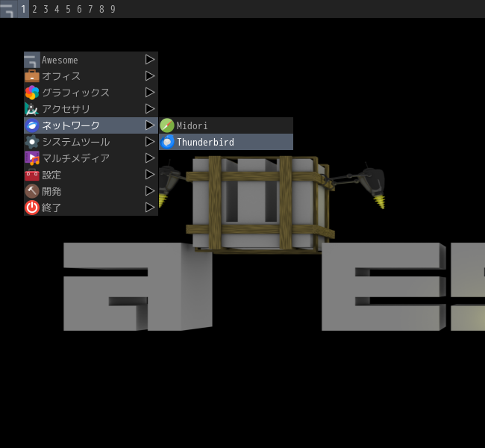This screenshot has height=448, width=485.
Task: Open the 開発 menu entry
Action: click(x=91, y=191)
